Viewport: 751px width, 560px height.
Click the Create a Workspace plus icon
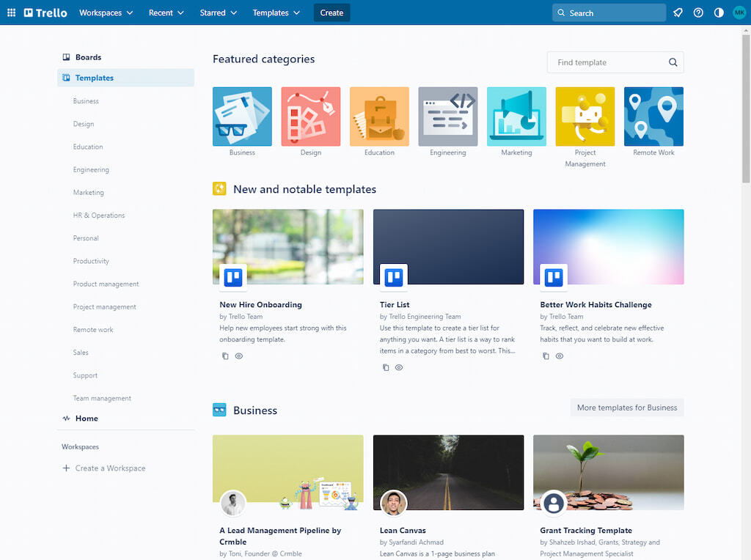coord(66,468)
